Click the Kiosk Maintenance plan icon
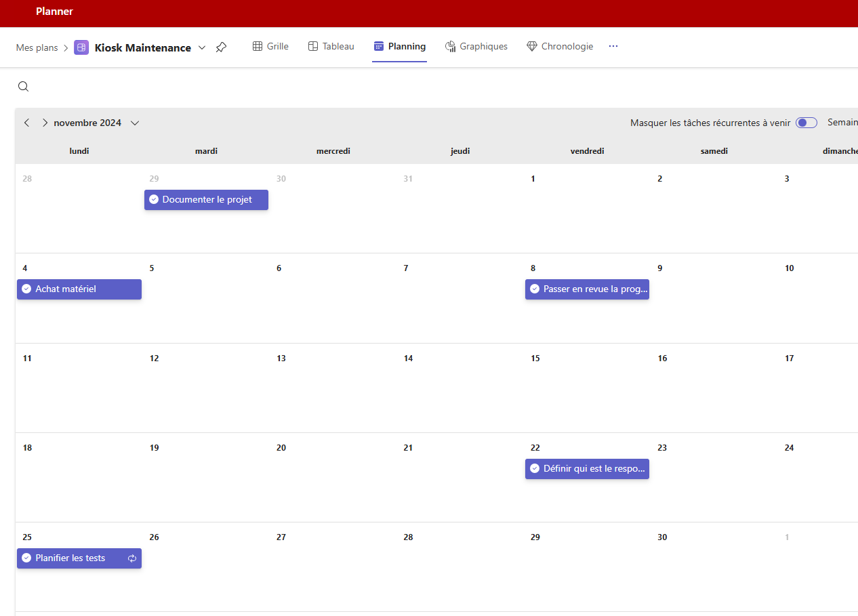 [81, 47]
